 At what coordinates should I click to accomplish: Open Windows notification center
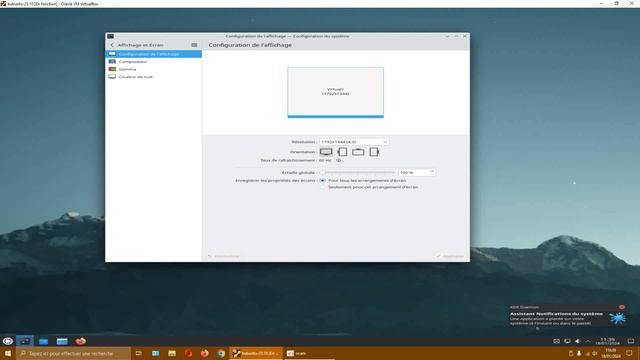629,353
